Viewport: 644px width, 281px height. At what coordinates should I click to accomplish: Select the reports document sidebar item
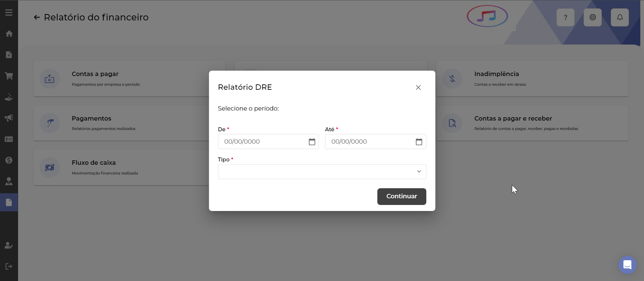pyautogui.click(x=9, y=202)
